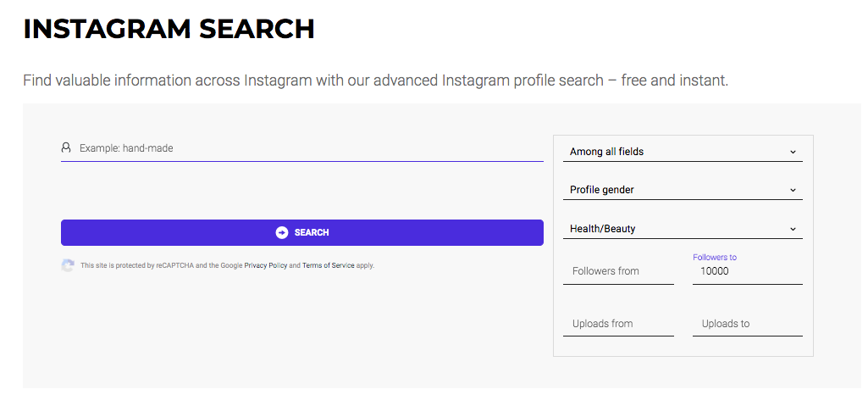Click the chevron arrow beside Profile gender
The image size is (868, 406).
click(x=793, y=190)
